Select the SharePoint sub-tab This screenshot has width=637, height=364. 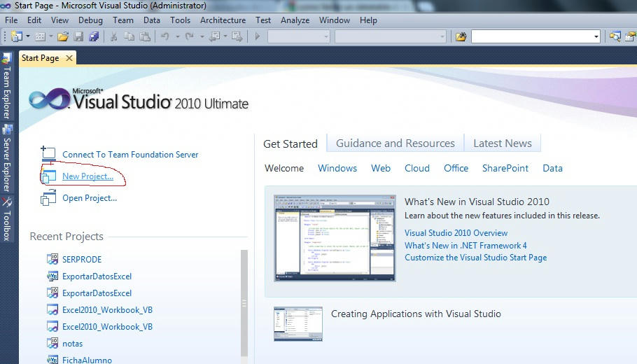coord(505,168)
